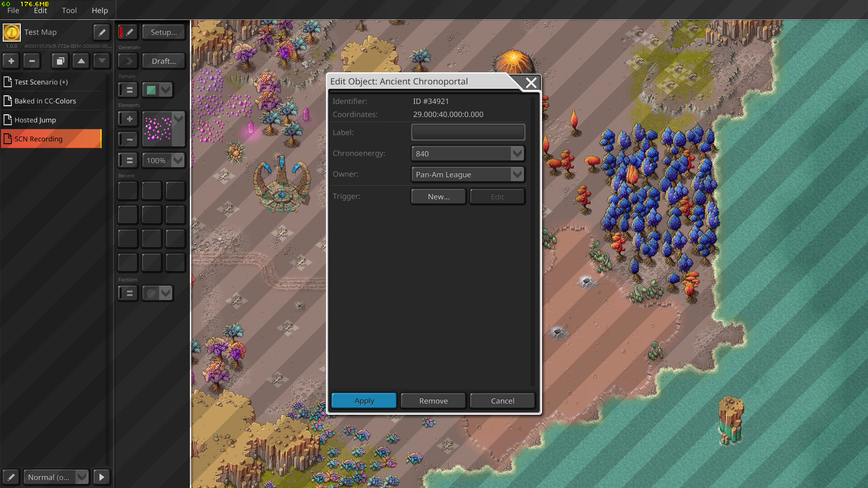This screenshot has width=868, height=488.
Task: Click the gold Test Map info icon
Action: coord(12,32)
